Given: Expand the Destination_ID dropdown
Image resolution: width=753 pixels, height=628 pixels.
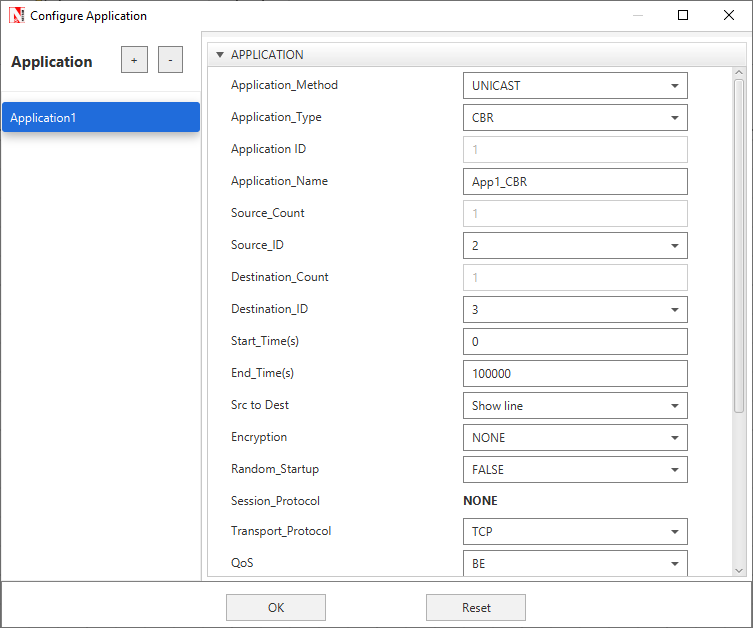Looking at the screenshot, I should point(575,309).
